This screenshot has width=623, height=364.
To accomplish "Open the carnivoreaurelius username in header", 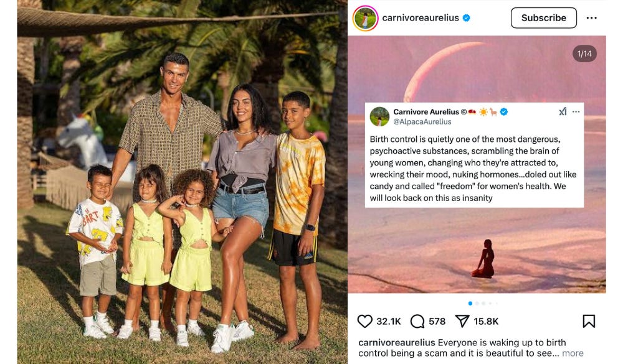I will (x=421, y=18).
